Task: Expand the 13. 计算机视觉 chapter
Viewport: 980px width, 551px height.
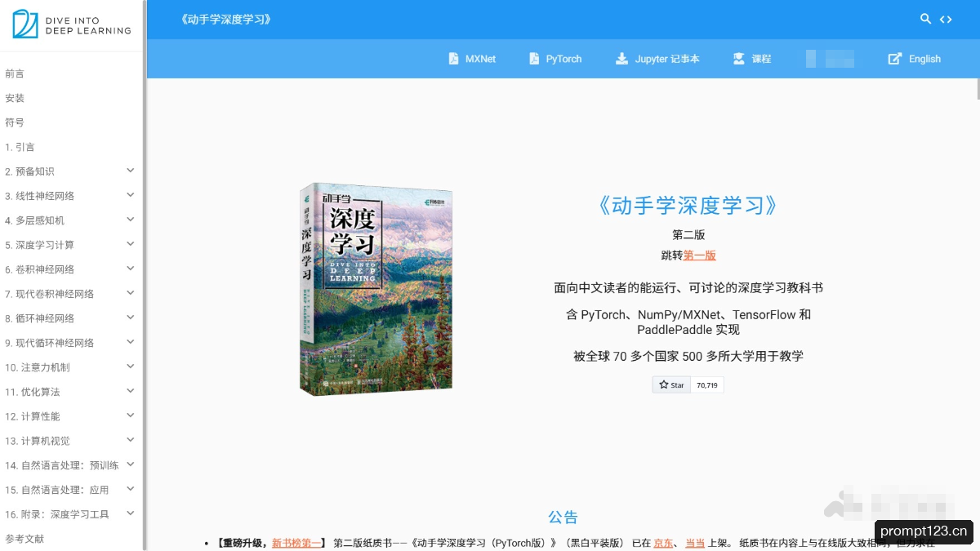Action: (x=131, y=440)
